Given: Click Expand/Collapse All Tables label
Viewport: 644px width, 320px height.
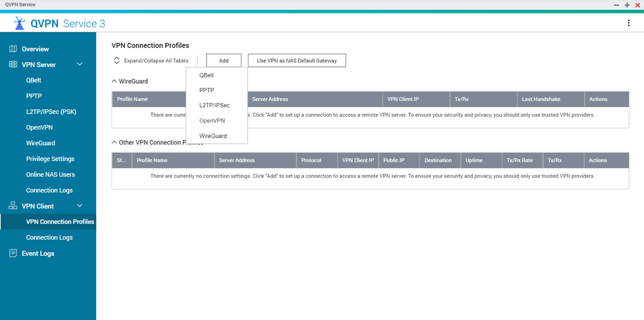Looking at the screenshot, I should (156, 61).
